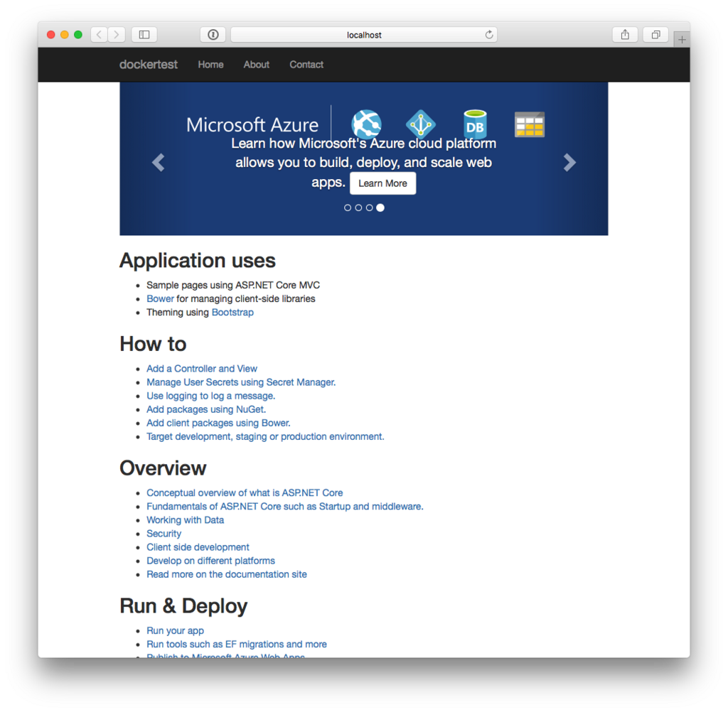Image resolution: width=728 pixels, height=712 pixels.
Task: Open 'Add packages using NuGet' link
Action: [206, 409]
